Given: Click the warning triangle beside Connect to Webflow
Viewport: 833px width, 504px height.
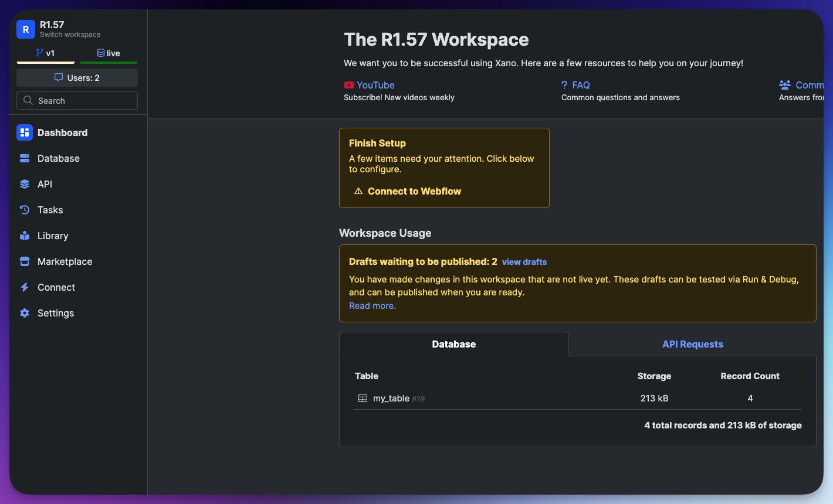Looking at the screenshot, I should [358, 191].
